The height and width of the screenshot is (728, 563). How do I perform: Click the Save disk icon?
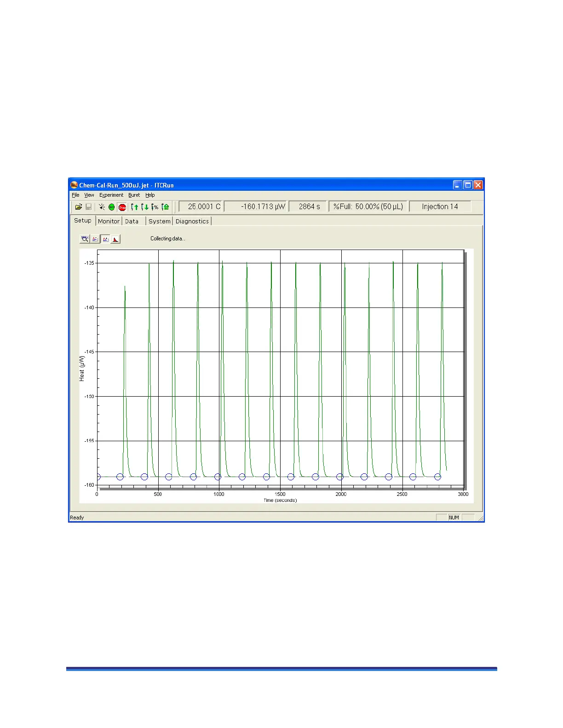[x=88, y=207]
